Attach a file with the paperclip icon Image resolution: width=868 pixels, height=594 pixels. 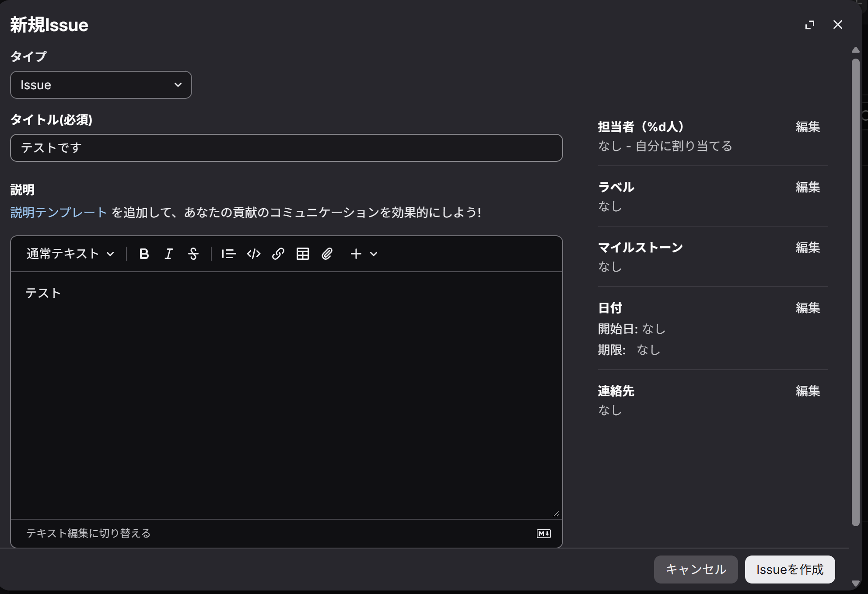click(327, 254)
